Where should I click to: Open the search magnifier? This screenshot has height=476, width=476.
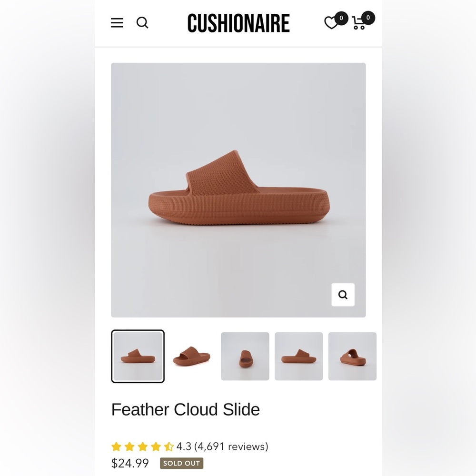point(142,22)
